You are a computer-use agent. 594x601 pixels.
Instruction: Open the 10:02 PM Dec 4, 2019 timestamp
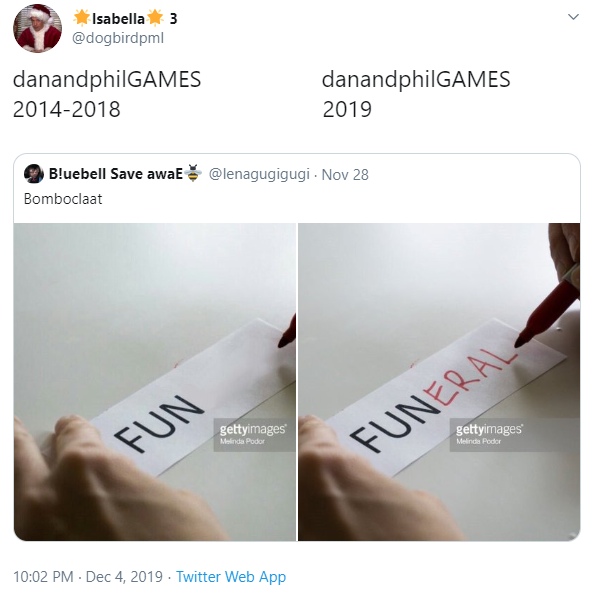pyautogui.click(x=88, y=577)
